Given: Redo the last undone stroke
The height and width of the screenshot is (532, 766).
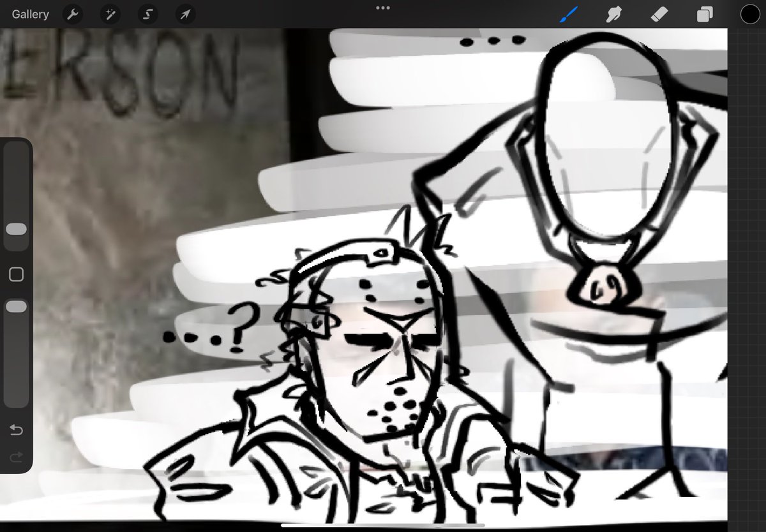Looking at the screenshot, I should pyautogui.click(x=16, y=456).
